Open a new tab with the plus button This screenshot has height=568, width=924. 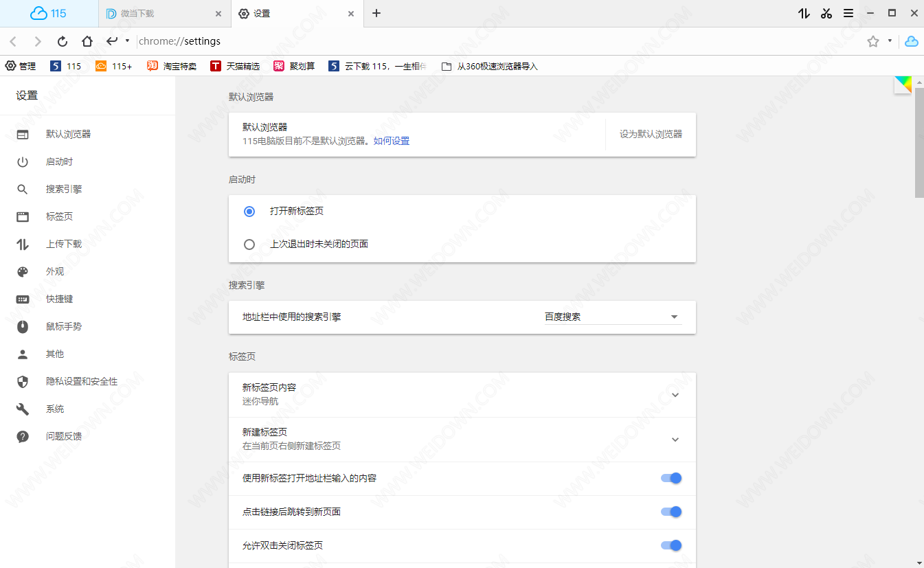point(376,13)
